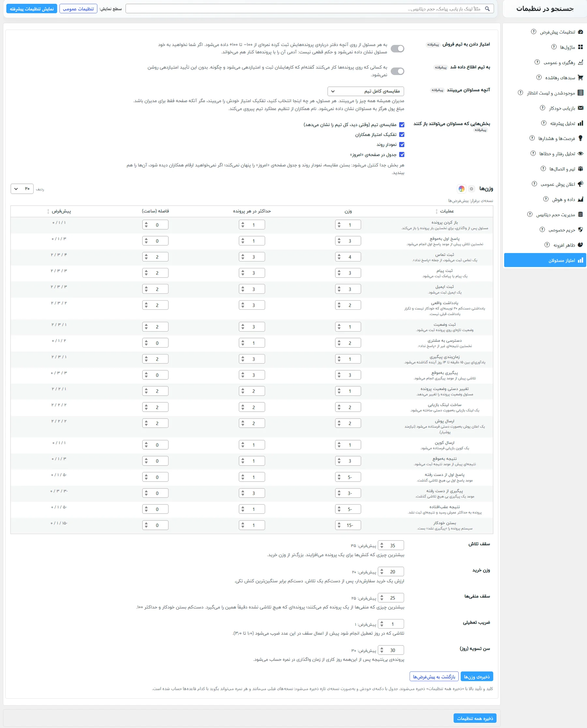Select امتیاز مسئولان in the sidebar menu
Viewport: 587px width, 728px height.
pyautogui.click(x=545, y=260)
